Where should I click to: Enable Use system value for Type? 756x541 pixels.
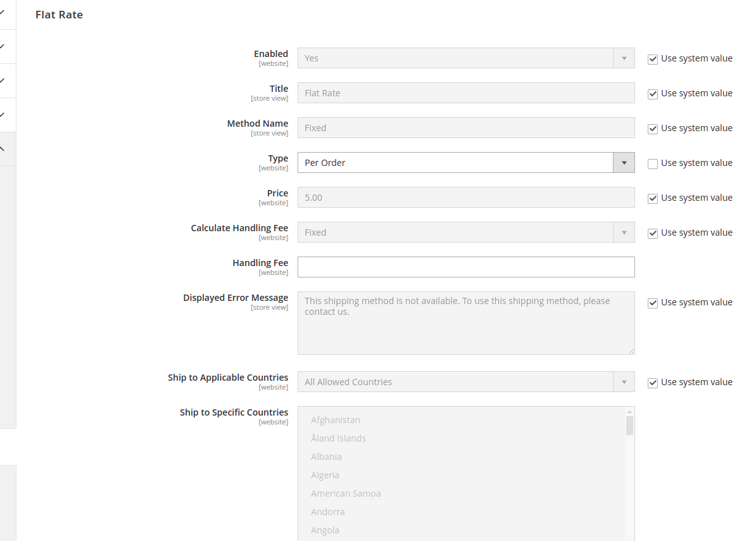(x=652, y=163)
